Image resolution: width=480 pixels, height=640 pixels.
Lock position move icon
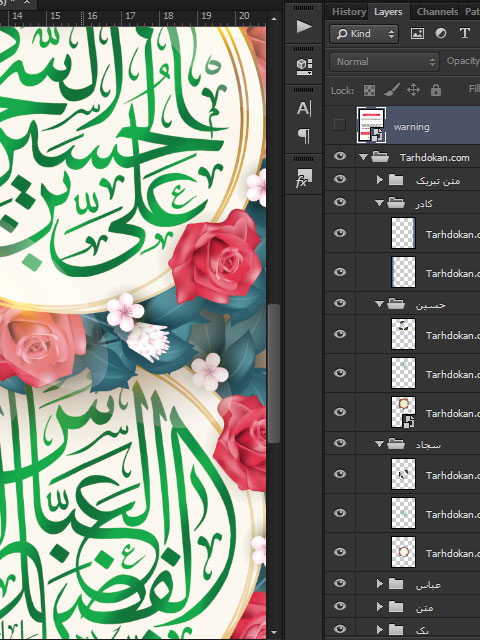[413, 90]
